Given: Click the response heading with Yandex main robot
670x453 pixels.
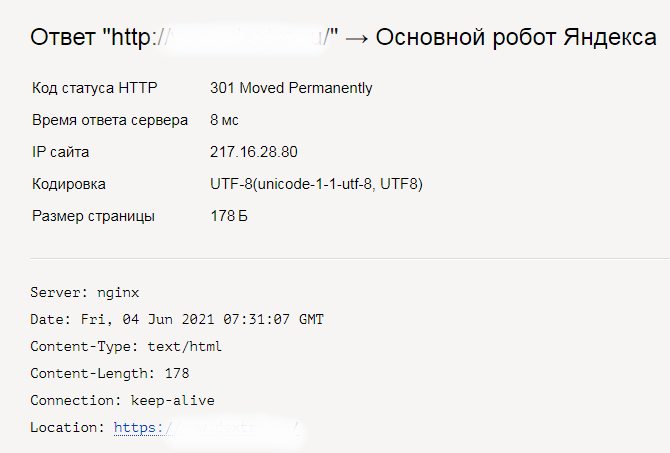Looking at the screenshot, I should (343, 37).
